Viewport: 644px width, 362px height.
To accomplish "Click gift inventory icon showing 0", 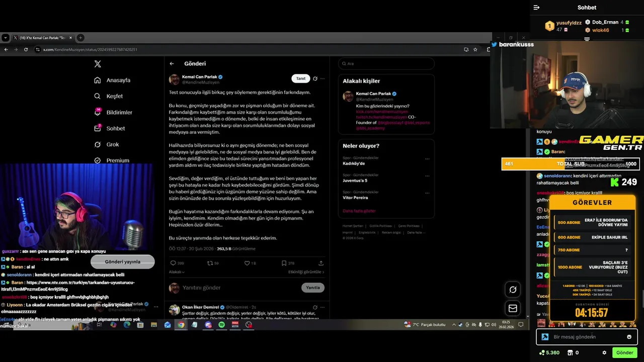I will point(573,352).
